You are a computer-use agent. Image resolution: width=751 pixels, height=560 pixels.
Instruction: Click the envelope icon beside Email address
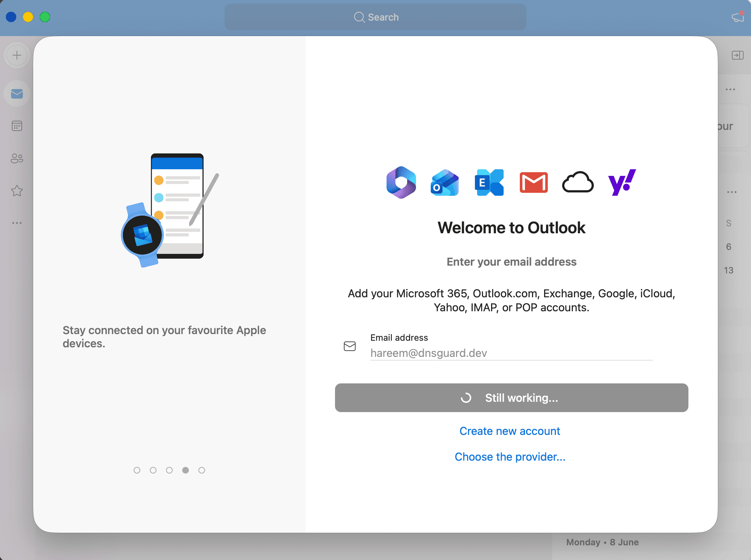(350, 346)
